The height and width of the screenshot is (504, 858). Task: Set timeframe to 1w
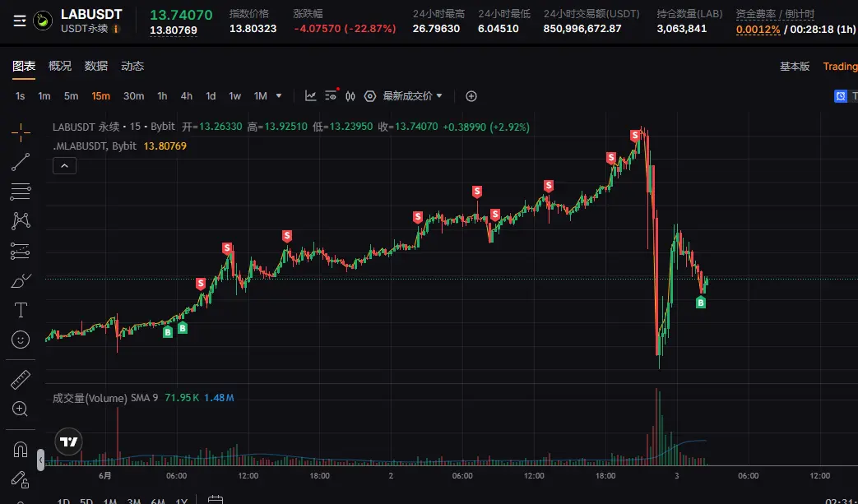click(x=234, y=96)
